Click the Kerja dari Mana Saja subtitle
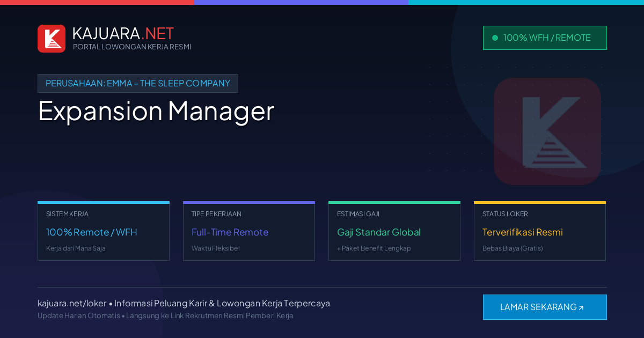Screen dimensions: 644x338 (76, 248)
